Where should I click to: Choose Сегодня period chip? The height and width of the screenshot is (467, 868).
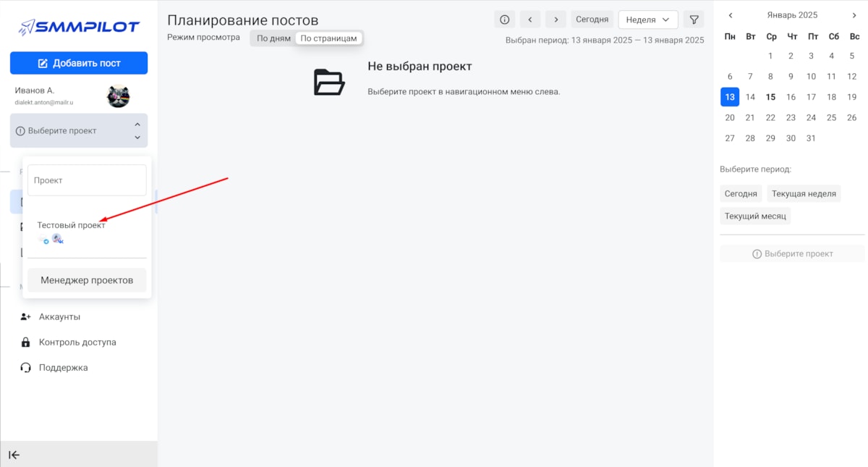coord(741,193)
